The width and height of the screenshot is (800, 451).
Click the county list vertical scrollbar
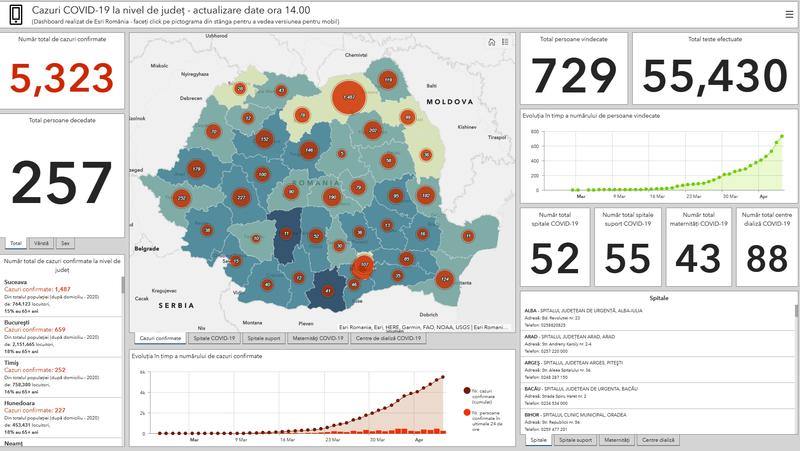pos(123,286)
